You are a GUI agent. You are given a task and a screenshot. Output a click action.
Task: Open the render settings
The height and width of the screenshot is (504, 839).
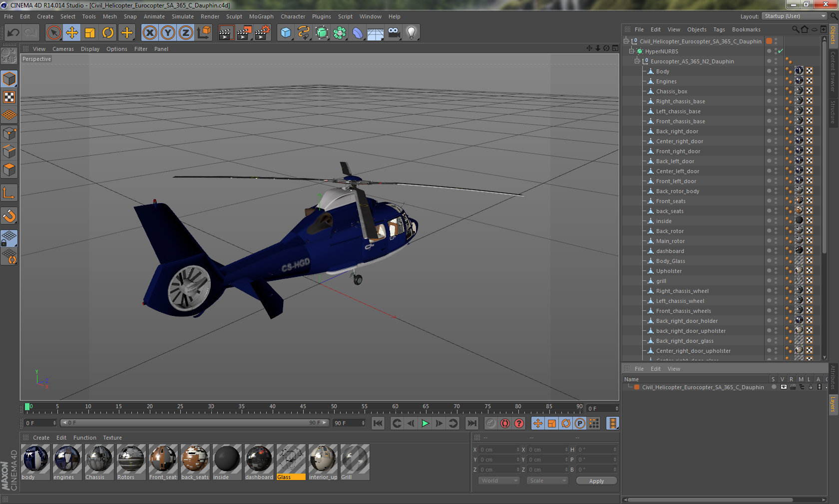click(262, 33)
